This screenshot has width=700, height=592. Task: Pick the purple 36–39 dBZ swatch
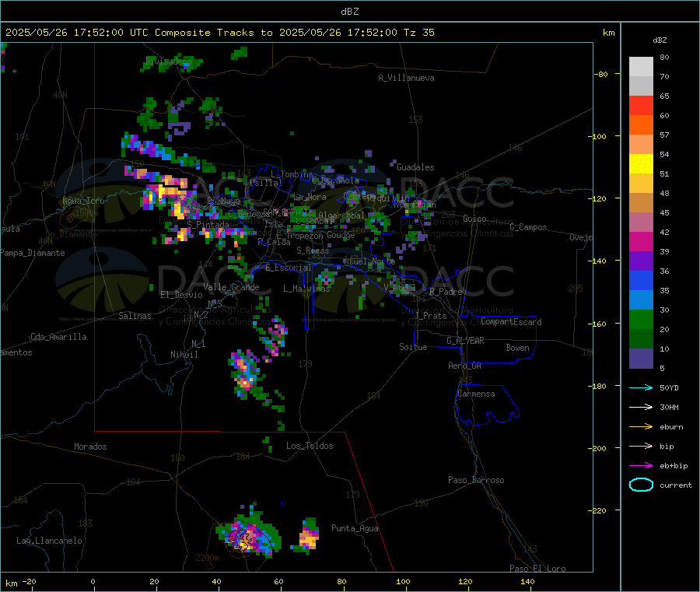tap(641, 261)
